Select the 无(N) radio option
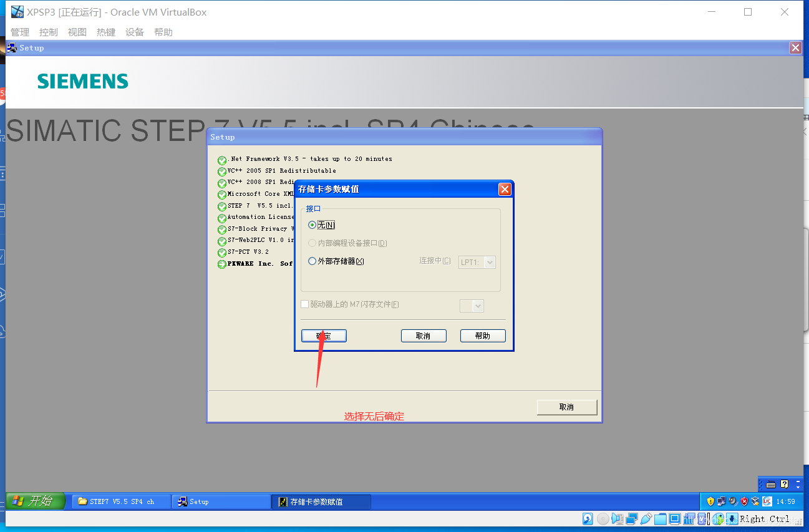Screen dimensions: 809x532 coord(312,225)
